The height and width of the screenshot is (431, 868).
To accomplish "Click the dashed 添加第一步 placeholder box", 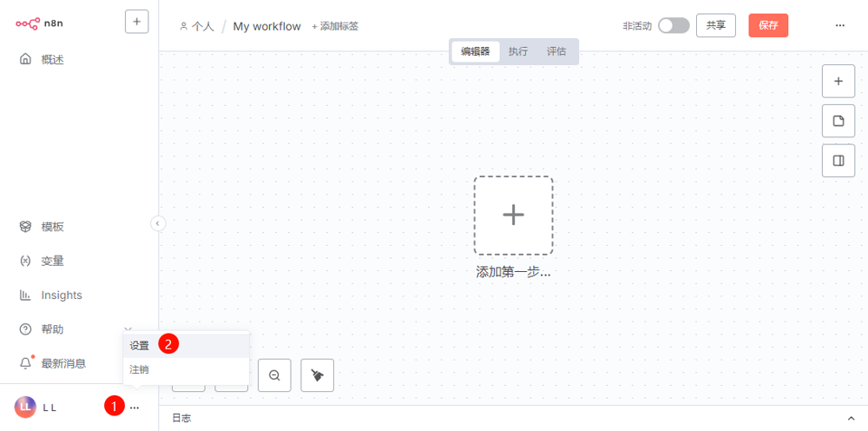I will (x=513, y=215).
